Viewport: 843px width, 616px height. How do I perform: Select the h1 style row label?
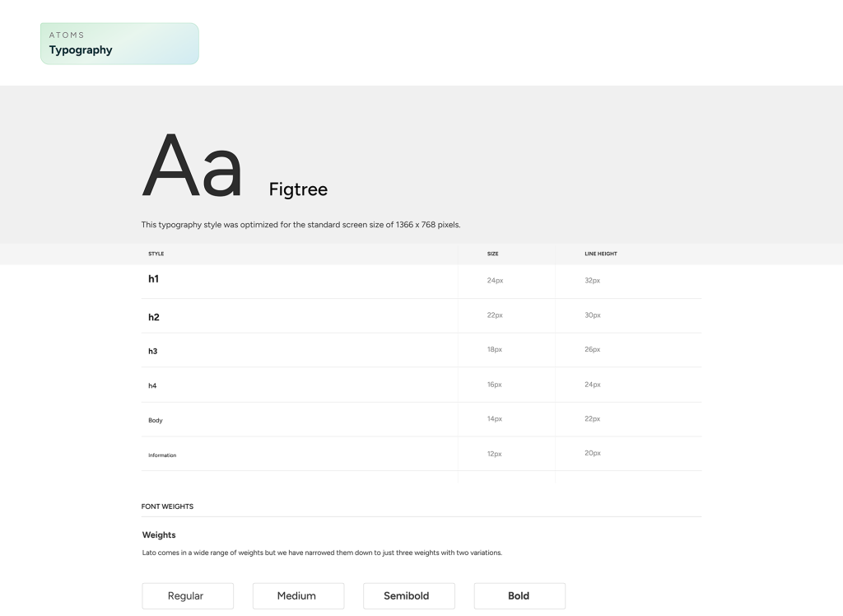point(154,279)
